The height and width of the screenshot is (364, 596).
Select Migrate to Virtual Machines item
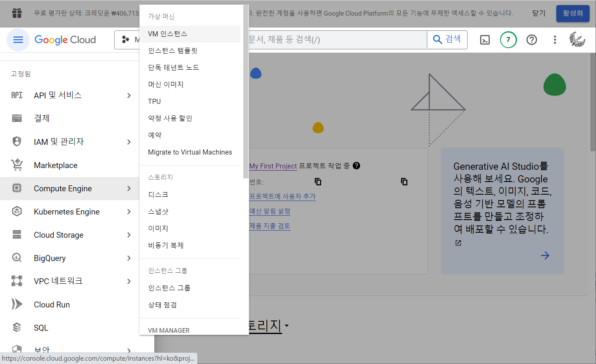(x=190, y=152)
